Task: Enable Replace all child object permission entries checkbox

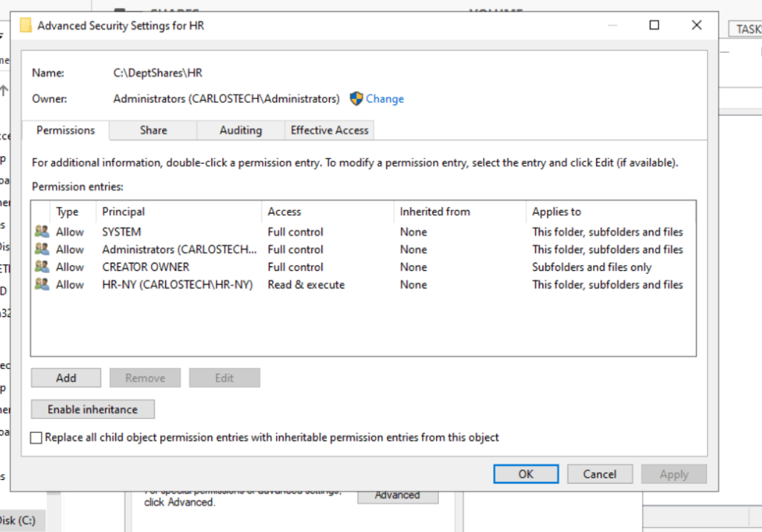Action: point(36,438)
